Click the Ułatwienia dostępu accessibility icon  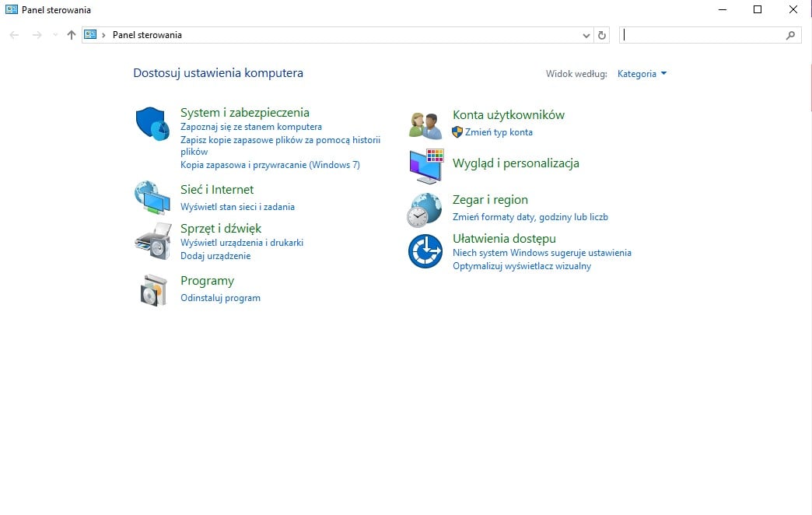click(x=425, y=250)
